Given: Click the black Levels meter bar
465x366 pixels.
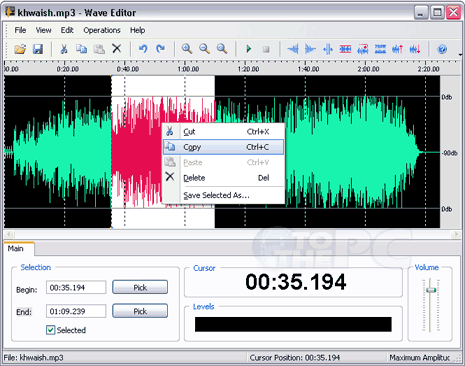Looking at the screenshot, I should [x=293, y=324].
